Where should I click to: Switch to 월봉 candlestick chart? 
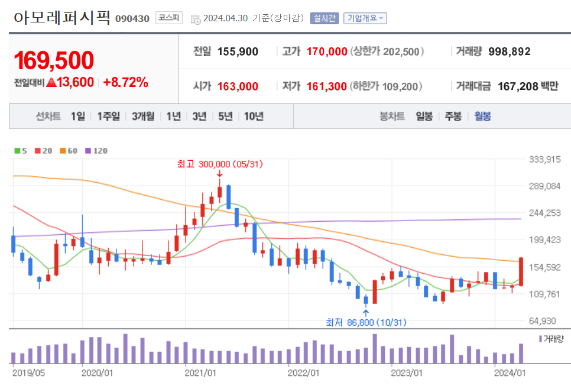pos(483,116)
